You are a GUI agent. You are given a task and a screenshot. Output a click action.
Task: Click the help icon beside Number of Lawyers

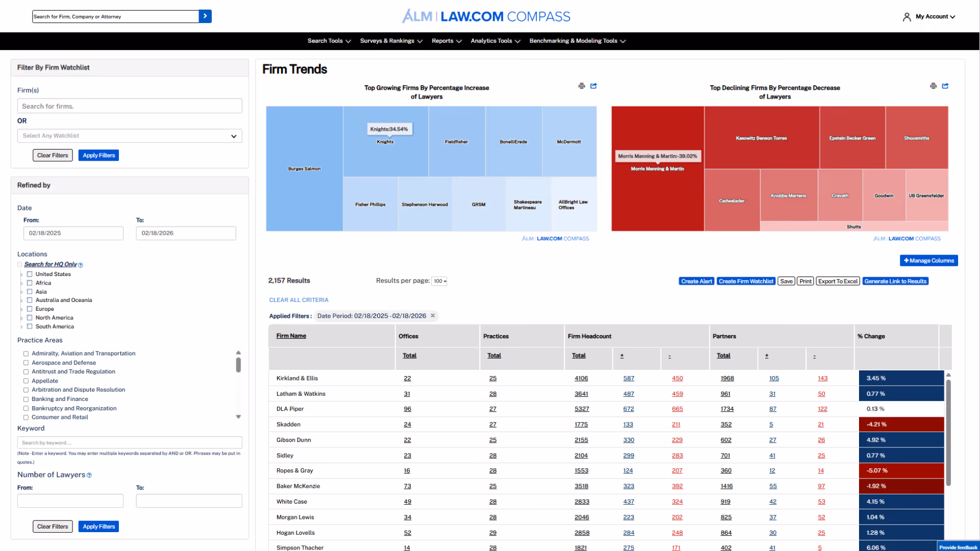pyautogui.click(x=89, y=475)
